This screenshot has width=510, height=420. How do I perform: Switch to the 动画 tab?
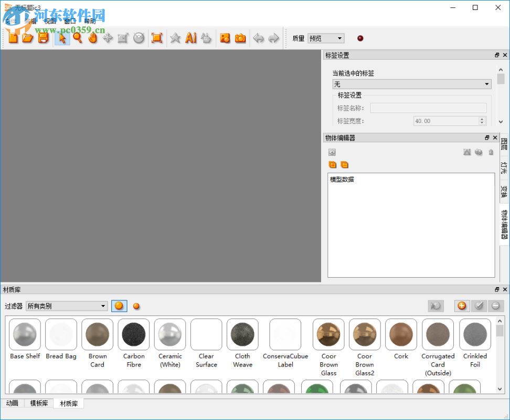12,403
